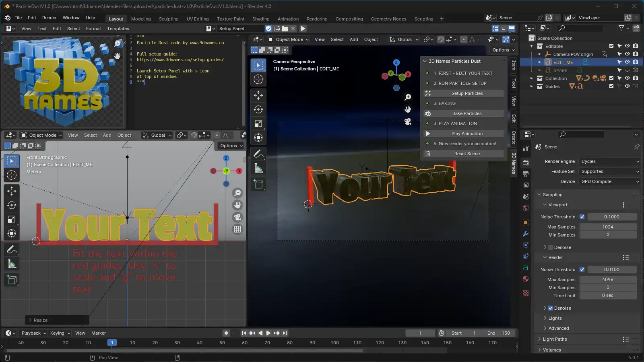Open the Device GPU Compute dropdown

[x=610, y=181]
